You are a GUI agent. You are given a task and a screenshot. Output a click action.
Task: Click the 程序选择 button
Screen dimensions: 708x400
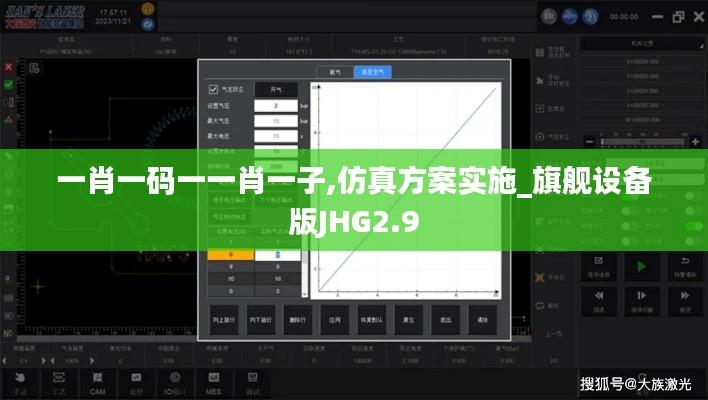coord(599,266)
